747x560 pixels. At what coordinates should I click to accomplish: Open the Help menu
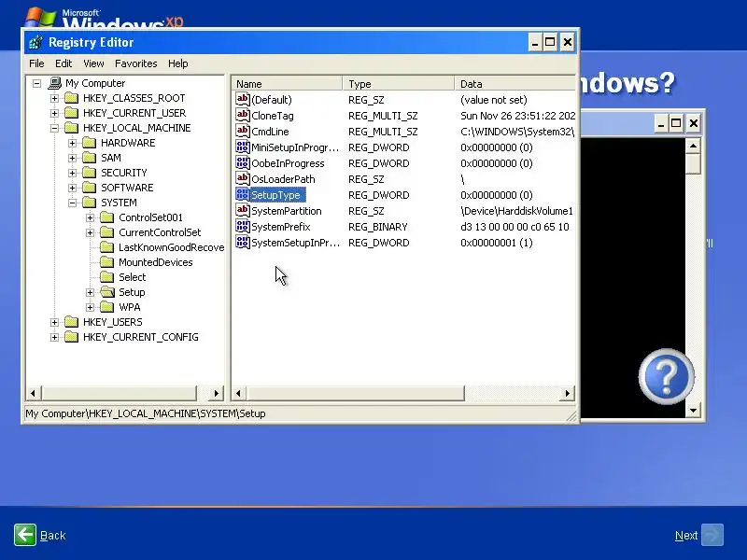[177, 63]
